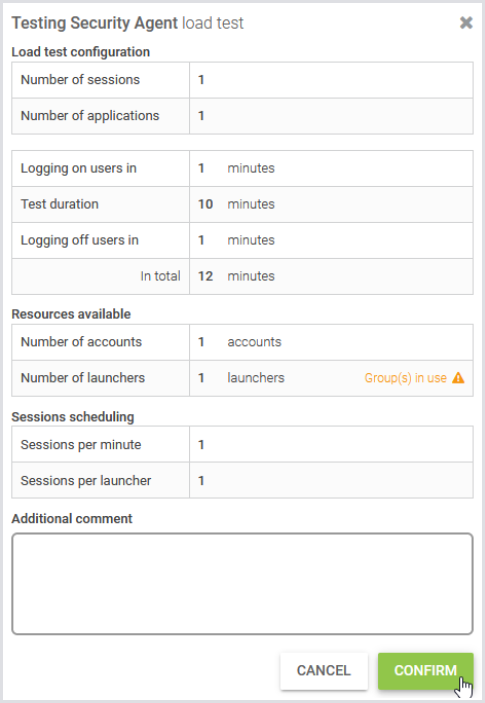Click the In total 12 minutes row
The image size is (485, 703).
(242, 276)
